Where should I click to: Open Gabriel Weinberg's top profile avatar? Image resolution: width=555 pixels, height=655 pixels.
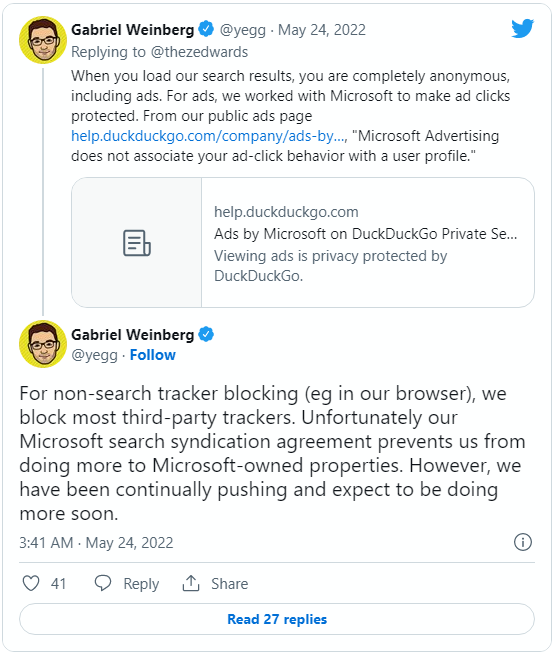tap(43, 40)
